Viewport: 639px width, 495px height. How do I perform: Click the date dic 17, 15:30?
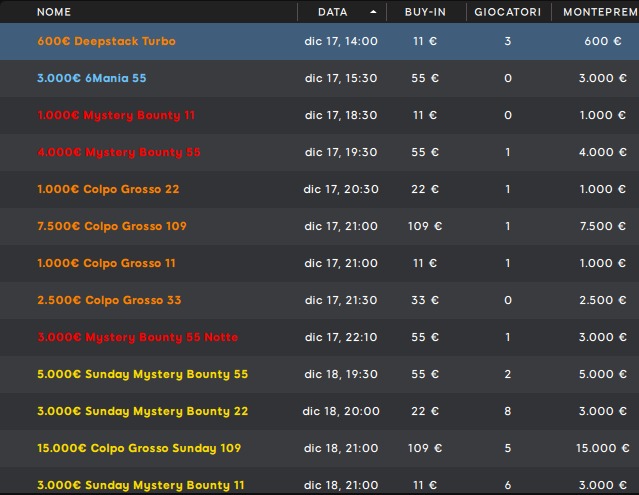(341, 78)
